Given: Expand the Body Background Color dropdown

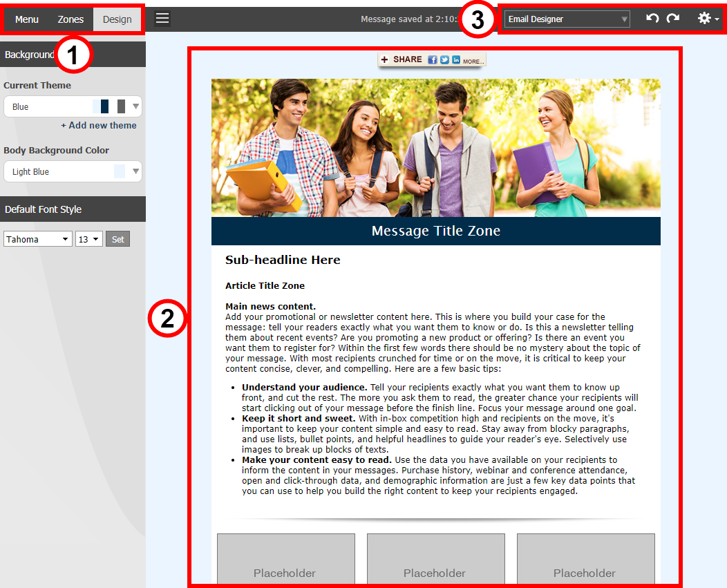Looking at the screenshot, I should [73, 171].
